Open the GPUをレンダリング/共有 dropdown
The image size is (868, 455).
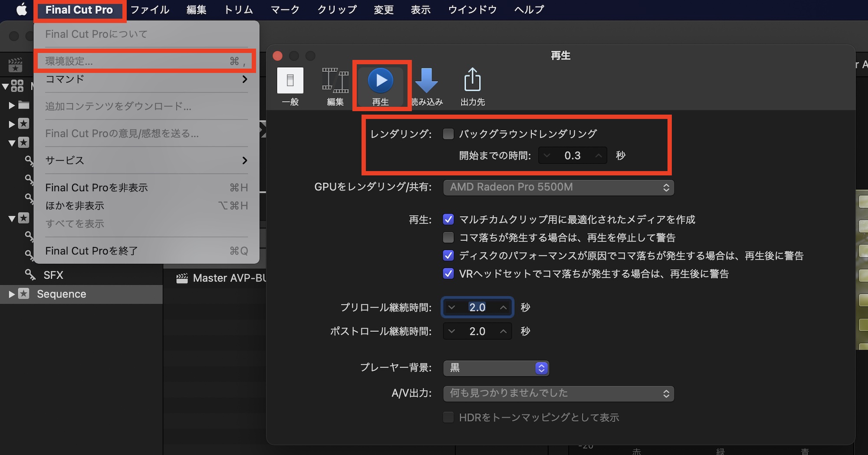(x=559, y=187)
